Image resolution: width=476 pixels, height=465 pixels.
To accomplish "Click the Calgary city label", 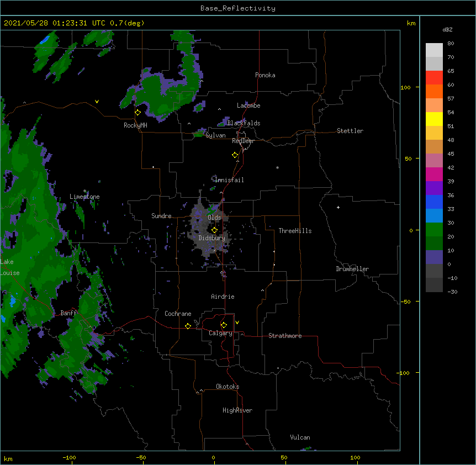I will pyautogui.click(x=220, y=333).
